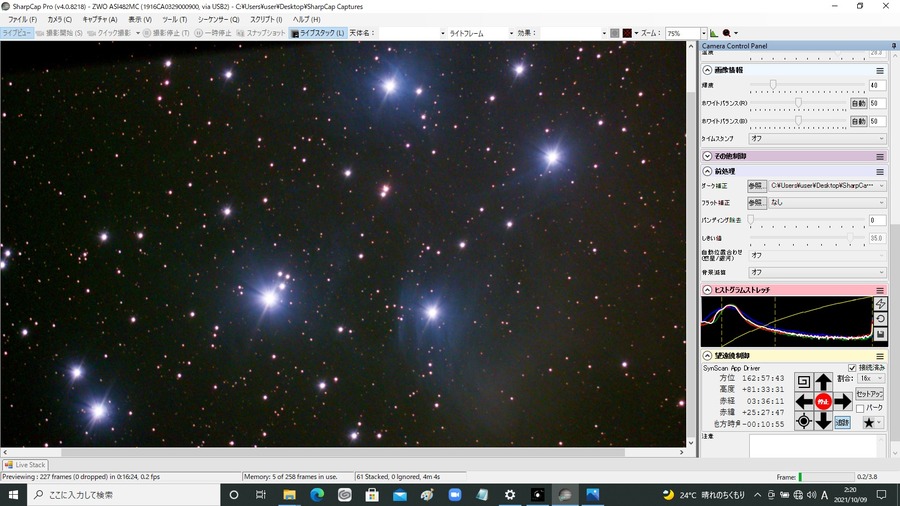Click the star favorites icon

(869, 423)
